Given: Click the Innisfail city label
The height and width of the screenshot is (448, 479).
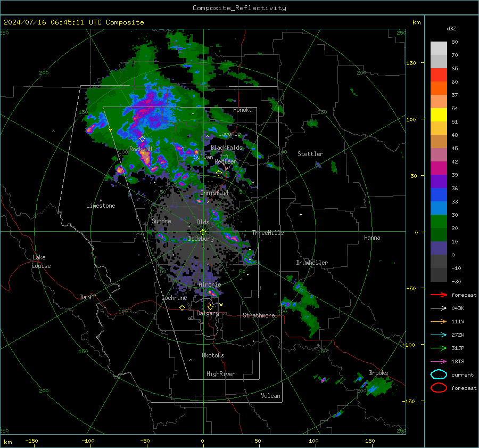Looking at the screenshot, I should pyautogui.click(x=215, y=193).
